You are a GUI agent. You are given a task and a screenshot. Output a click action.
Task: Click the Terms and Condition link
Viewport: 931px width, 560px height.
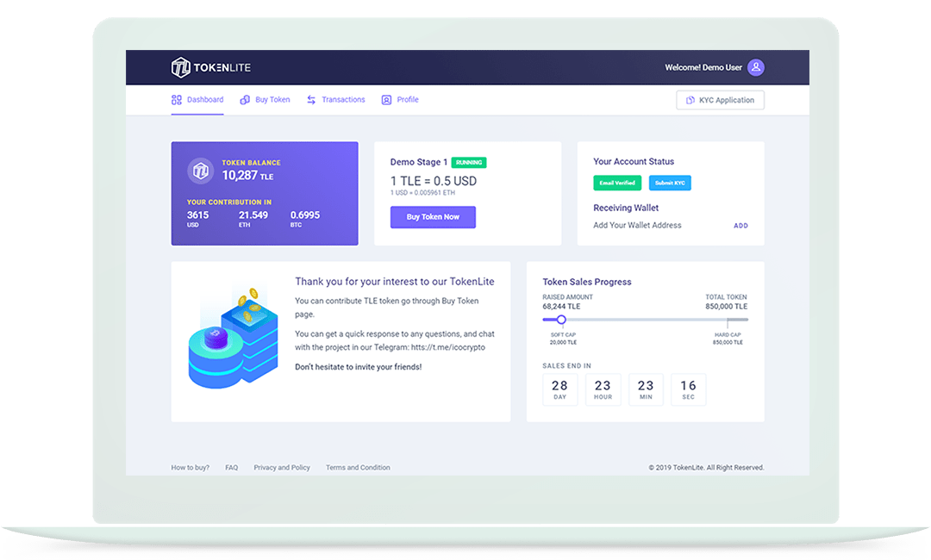(358, 468)
